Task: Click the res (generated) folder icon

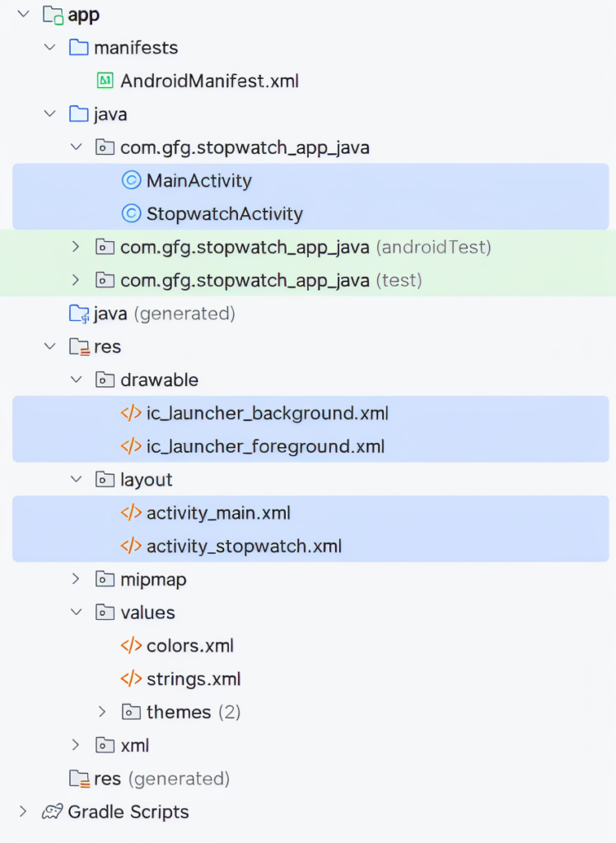Action: [79, 779]
